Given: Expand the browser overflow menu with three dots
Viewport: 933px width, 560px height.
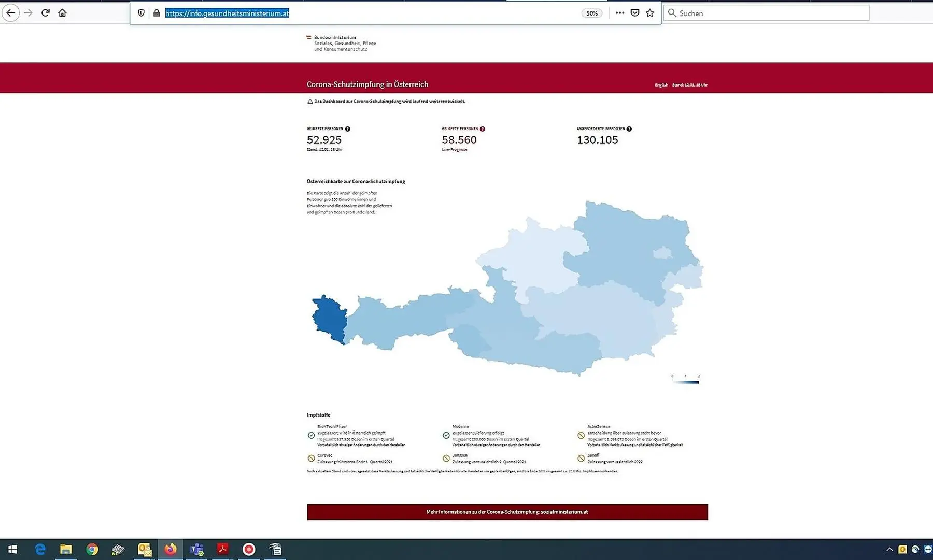Looking at the screenshot, I should (x=619, y=12).
